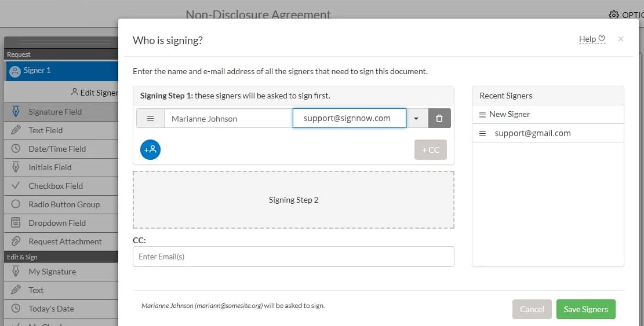
Task: Open the signer email dropdown arrow
Action: pos(416,118)
